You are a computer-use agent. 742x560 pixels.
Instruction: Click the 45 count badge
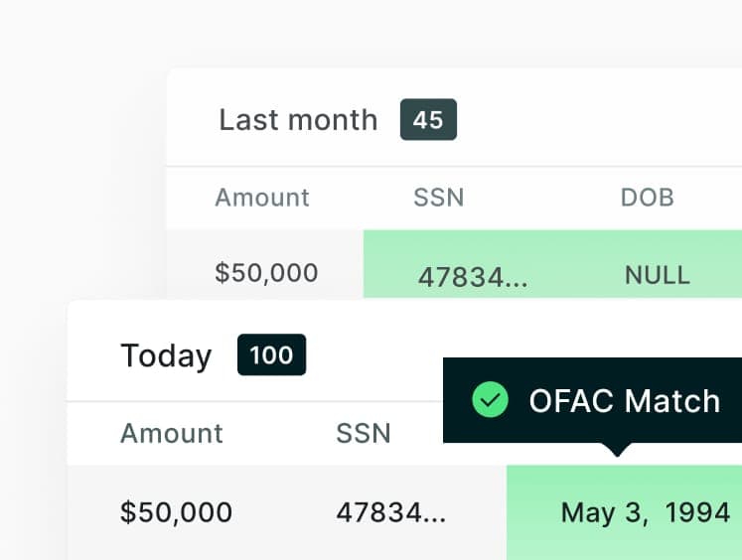point(428,120)
